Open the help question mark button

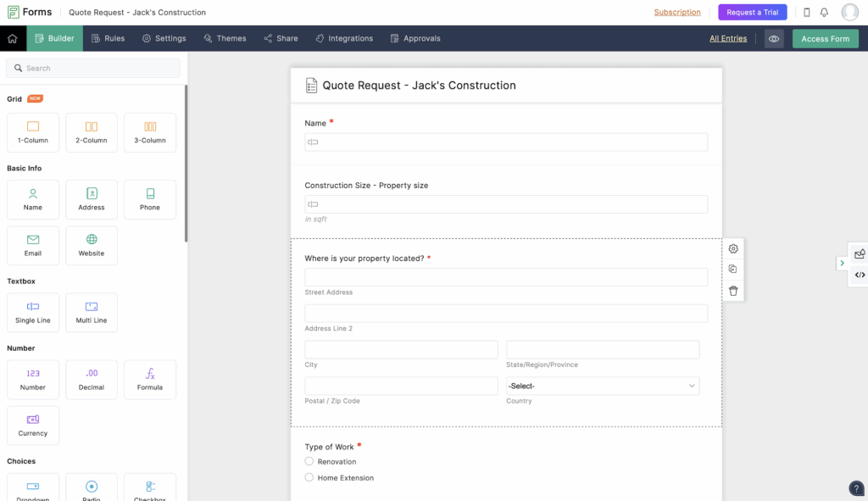tap(856, 489)
